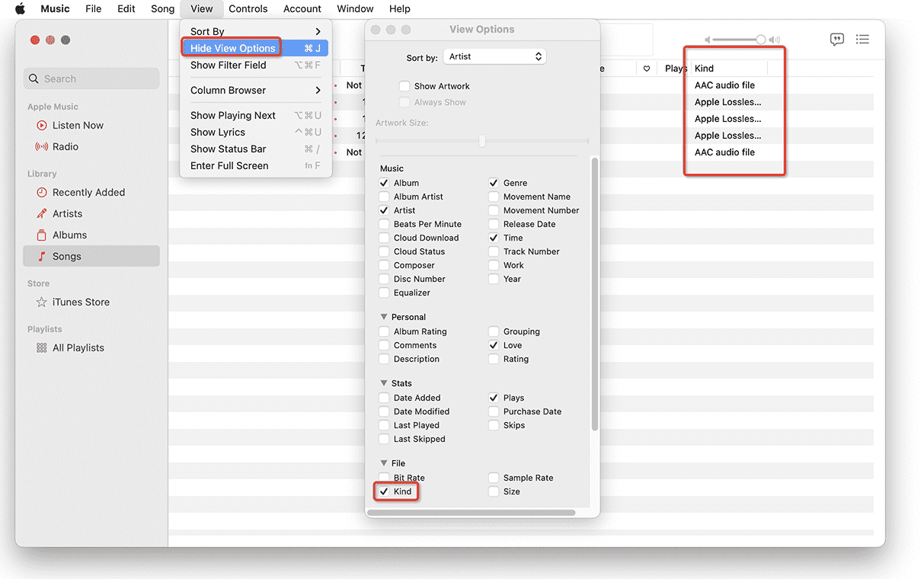
Task: Open the Sort by Artist dropdown
Action: click(495, 56)
